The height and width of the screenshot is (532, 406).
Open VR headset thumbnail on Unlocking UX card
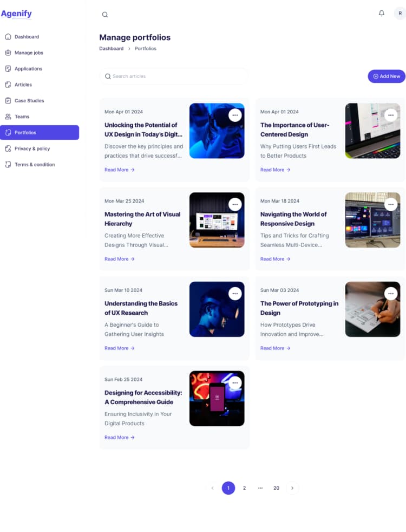[x=217, y=131]
